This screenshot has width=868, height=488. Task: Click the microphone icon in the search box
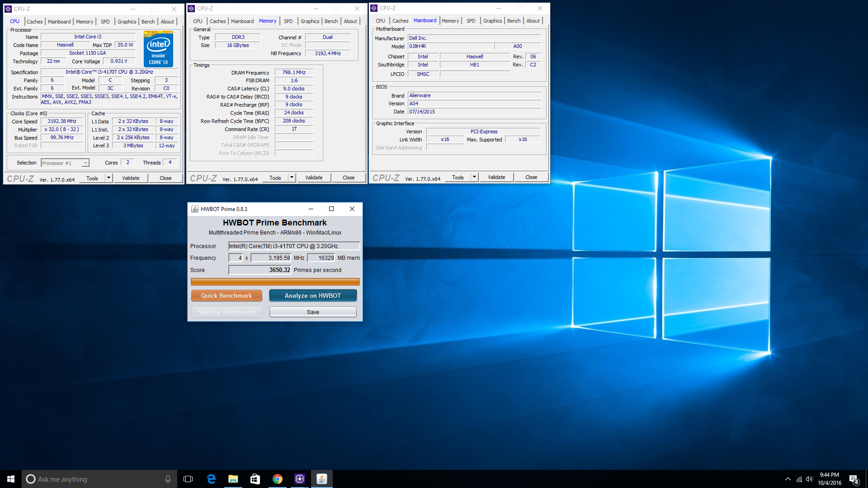coord(168,479)
